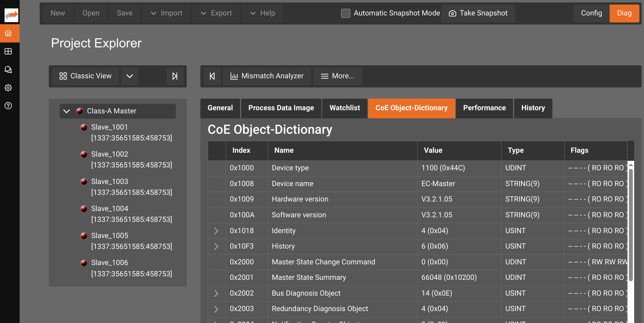The image size is (644, 323).
Task: Open the More... menu
Action: coord(337,76)
